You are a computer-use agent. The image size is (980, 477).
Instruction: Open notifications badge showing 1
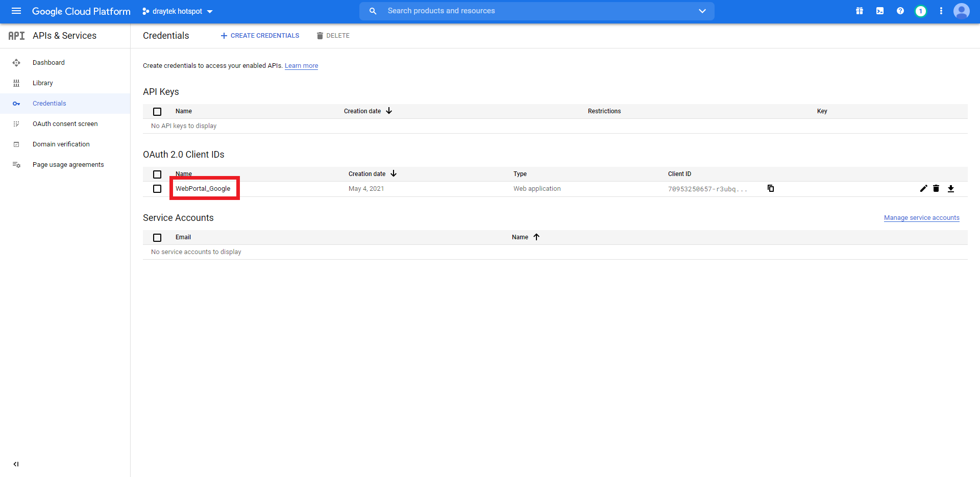[x=921, y=11]
